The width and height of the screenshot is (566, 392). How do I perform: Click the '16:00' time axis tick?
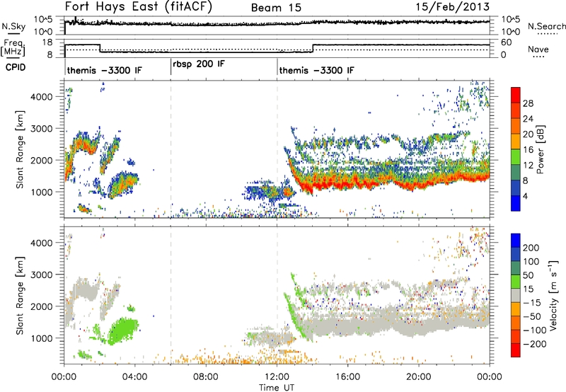point(347,377)
